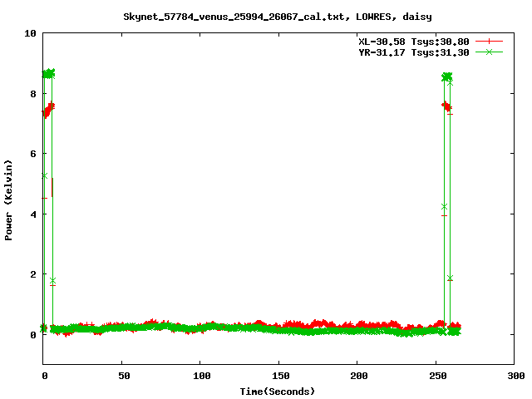Select the YR-31.17 Tsys:31.30 legend entry
532x399 pixels.
click(414, 52)
